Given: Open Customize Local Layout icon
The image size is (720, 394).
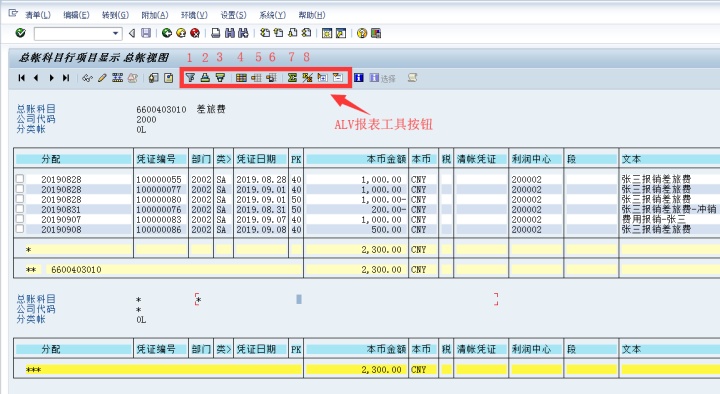Looking at the screenshot, I should coord(376,33).
